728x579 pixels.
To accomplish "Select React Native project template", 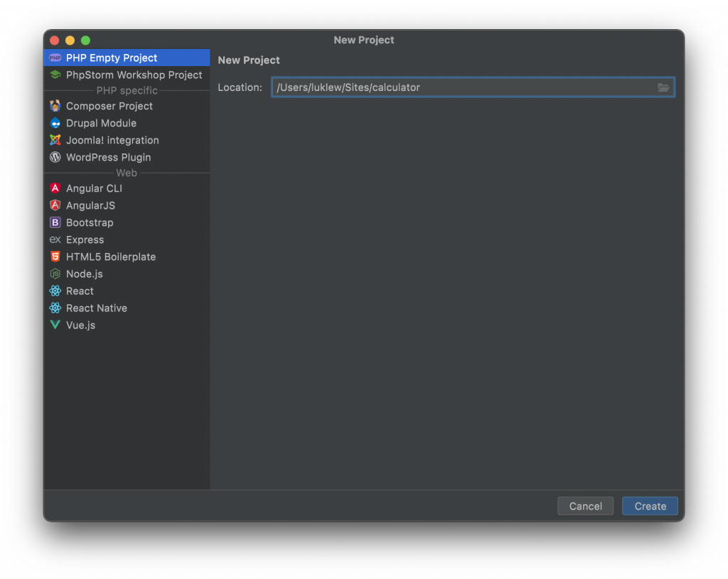I will 127,308.
